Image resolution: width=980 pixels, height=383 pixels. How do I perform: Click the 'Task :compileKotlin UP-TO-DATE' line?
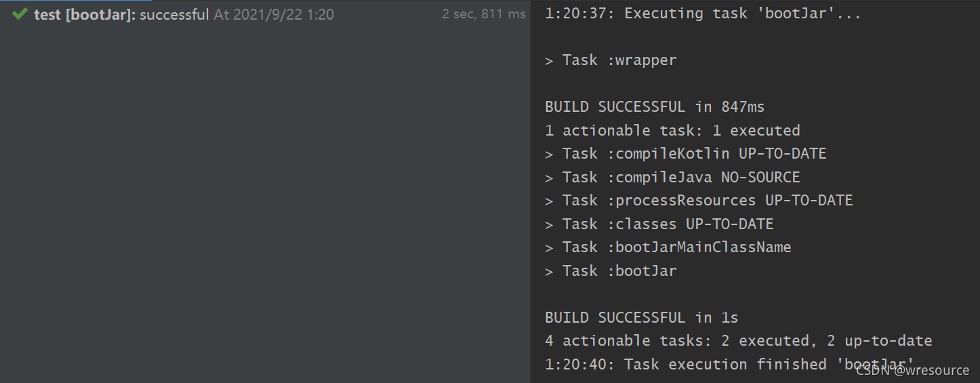click(685, 154)
